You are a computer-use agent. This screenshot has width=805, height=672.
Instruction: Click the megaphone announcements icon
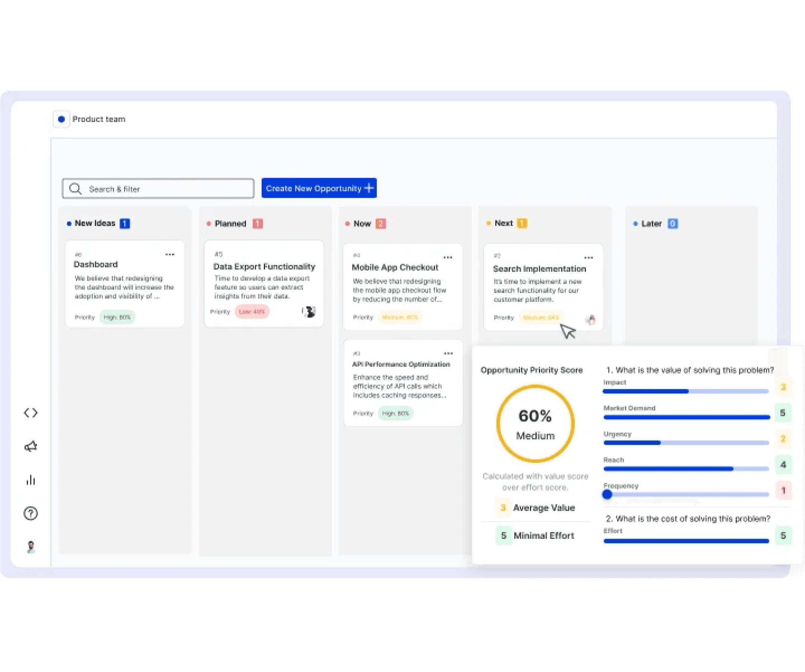pyautogui.click(x=31, y=446)
